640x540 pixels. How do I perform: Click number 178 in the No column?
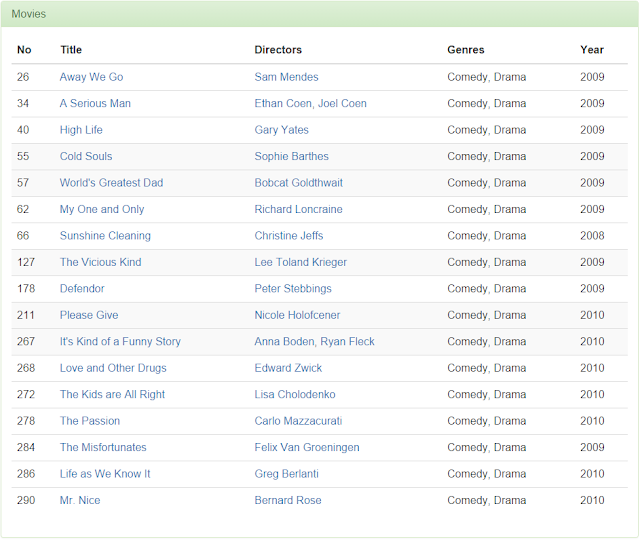pyautogui.click(x=26, y=289)
